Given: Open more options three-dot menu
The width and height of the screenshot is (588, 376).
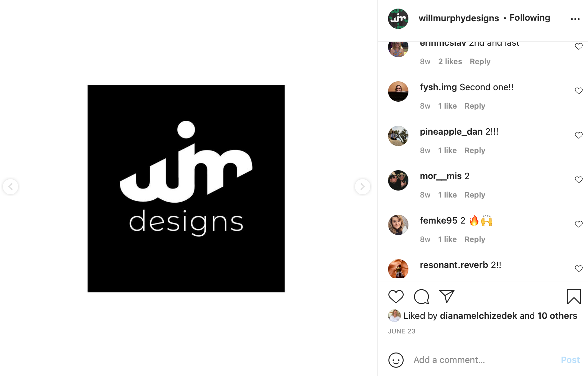Looking at the screenshot, I should (x=575, y=19).
